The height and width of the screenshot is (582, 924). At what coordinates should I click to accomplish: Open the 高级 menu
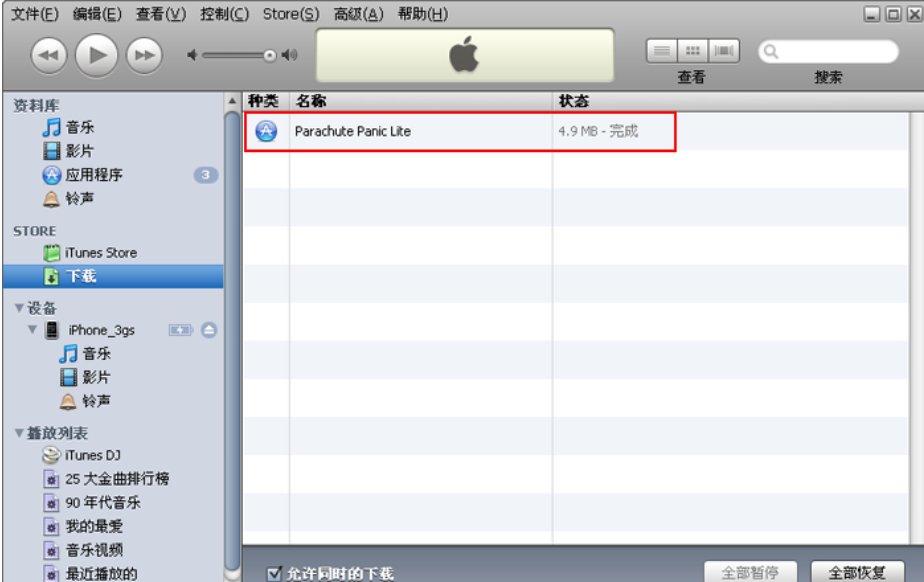click(x=358, y=14)
